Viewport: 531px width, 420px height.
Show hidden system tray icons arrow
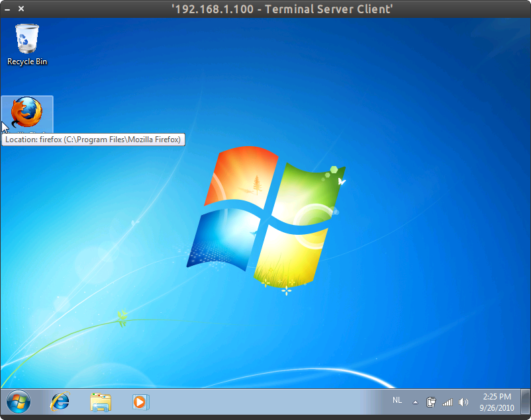tap(415, 402)
